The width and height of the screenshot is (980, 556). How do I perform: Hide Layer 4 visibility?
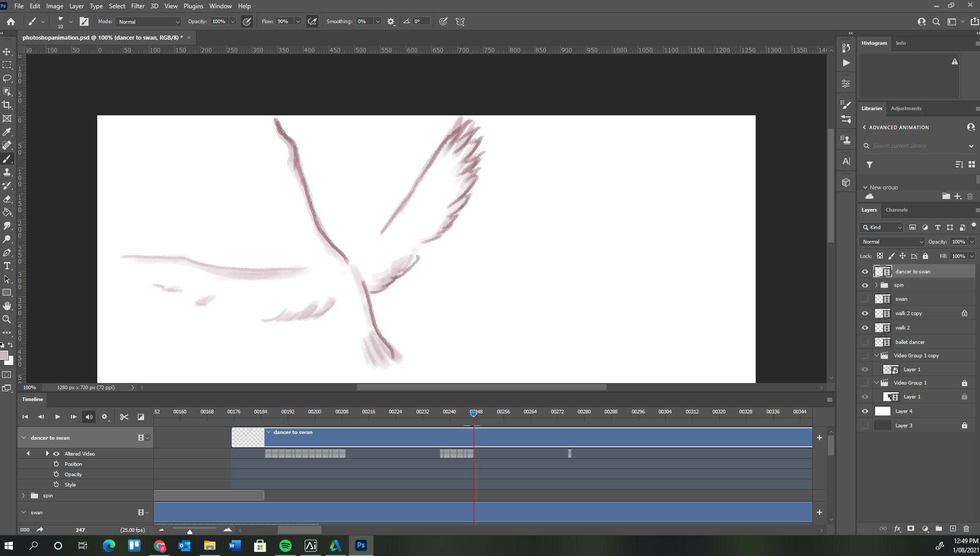coord(865,411)
